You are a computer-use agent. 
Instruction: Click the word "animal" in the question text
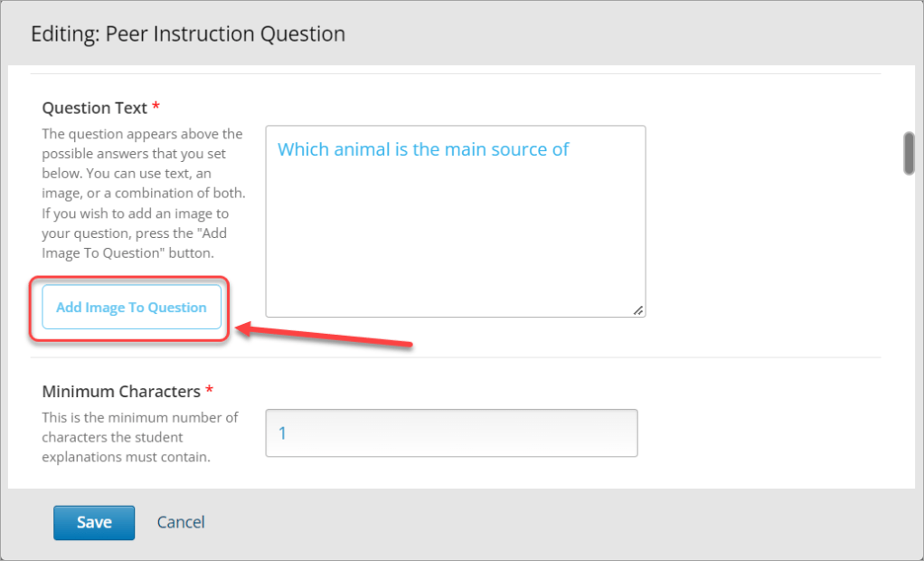362,149
